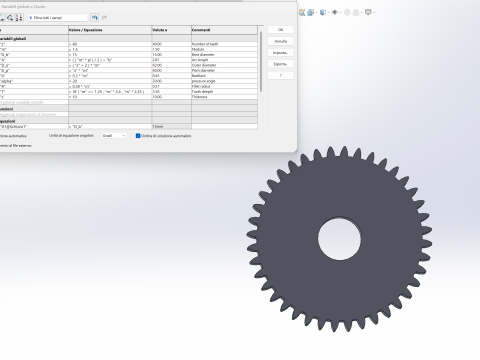This screenshot has width=480, height=360.
Task: Click the view settings monitor icon
Action: [368, 13]
